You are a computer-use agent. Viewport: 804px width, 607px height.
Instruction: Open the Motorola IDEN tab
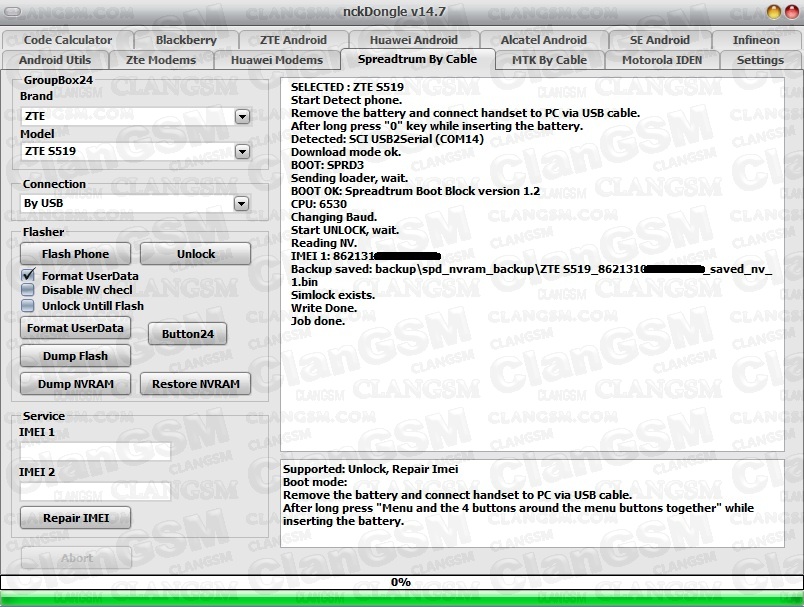pos(662,60)
